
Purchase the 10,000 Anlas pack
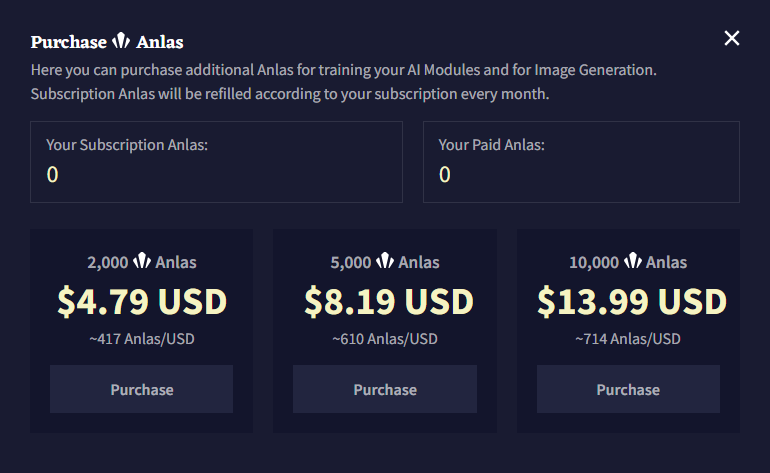click(x=628, y=389)
